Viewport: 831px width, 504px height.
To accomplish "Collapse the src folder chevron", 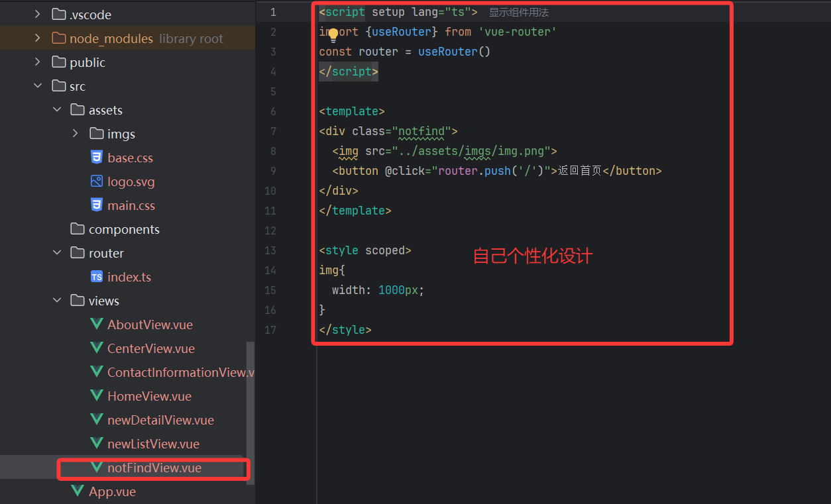I will tap(38, 86).
